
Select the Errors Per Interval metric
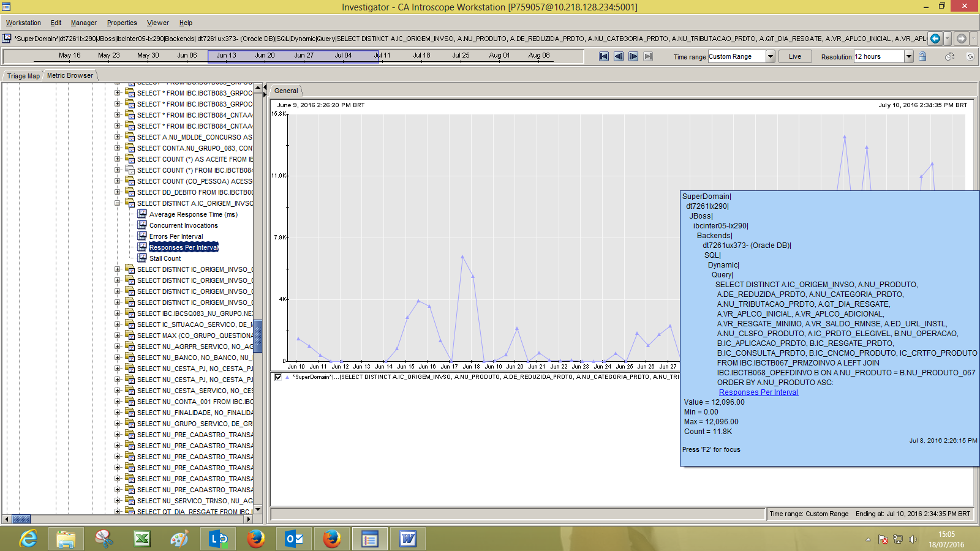tap(176, 236)
